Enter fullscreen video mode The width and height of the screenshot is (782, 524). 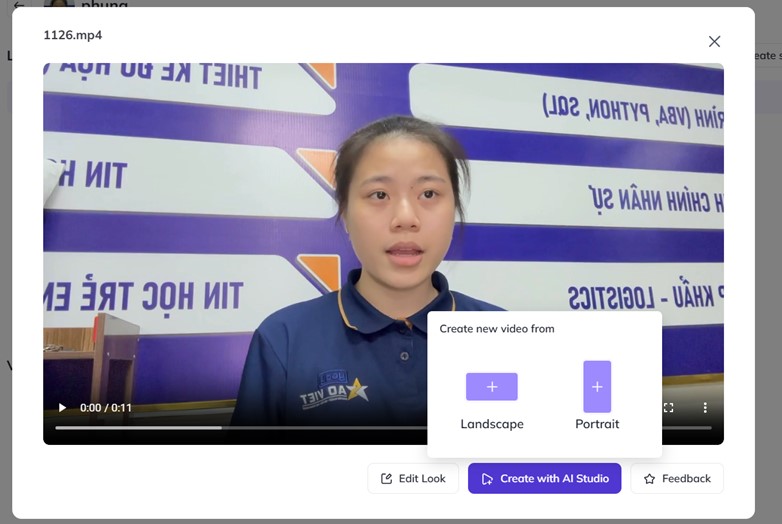pyautogui.click(x=668, y=408)
